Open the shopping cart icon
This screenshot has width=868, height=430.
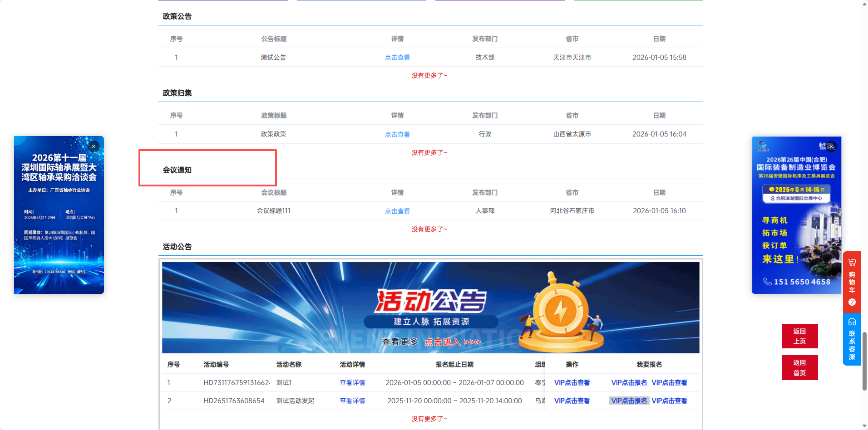(852, 263)
